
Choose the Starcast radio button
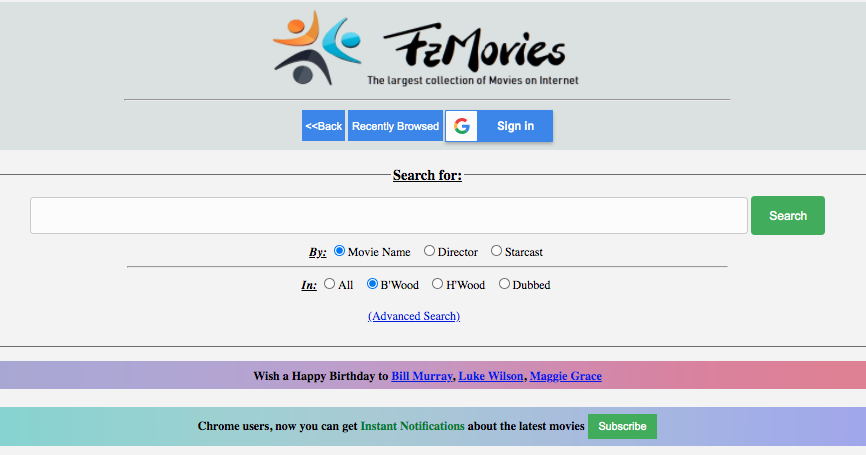tap(497, 251)
